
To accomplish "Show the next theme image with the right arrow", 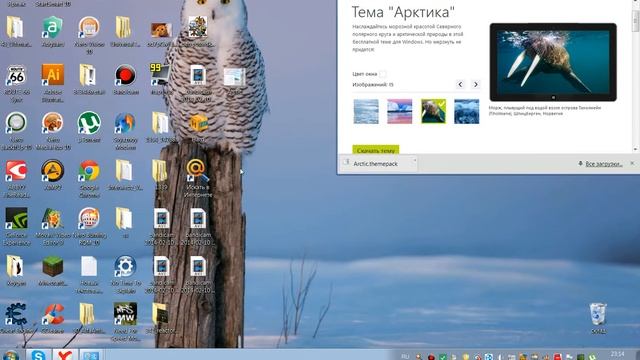I will [475, 84].
